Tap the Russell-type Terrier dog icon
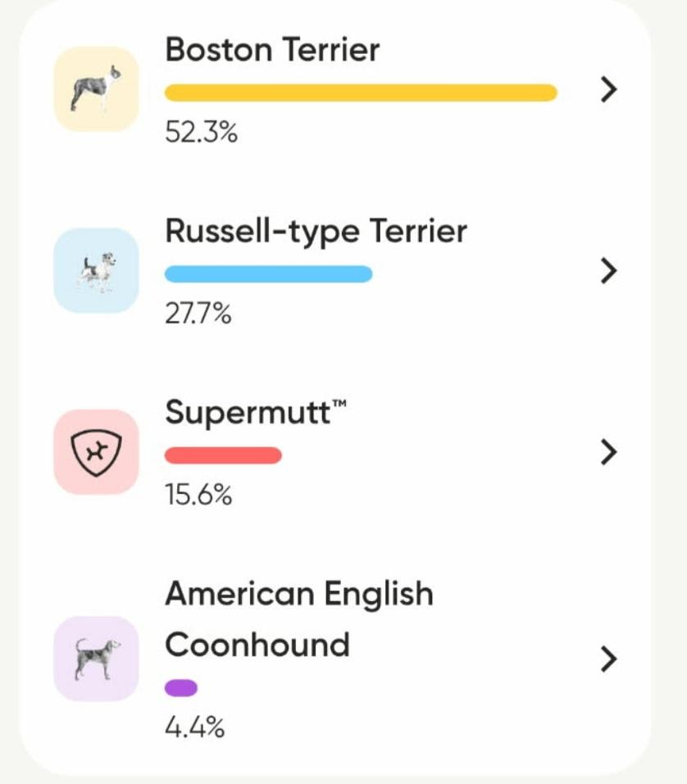This screenshot has width=687, height=784. point(96,270)
